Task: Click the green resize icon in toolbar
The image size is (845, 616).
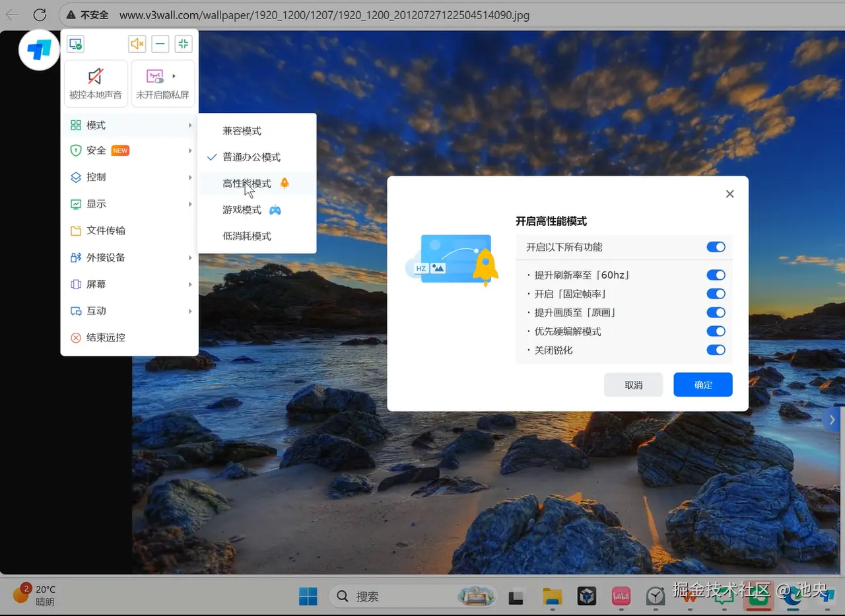Action: click(183, 44)
